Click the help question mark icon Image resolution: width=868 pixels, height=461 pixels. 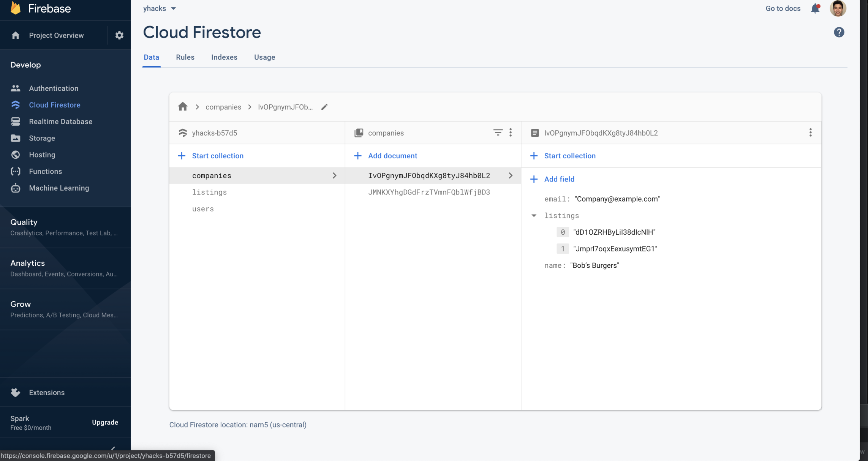click(x=839, y=32)
